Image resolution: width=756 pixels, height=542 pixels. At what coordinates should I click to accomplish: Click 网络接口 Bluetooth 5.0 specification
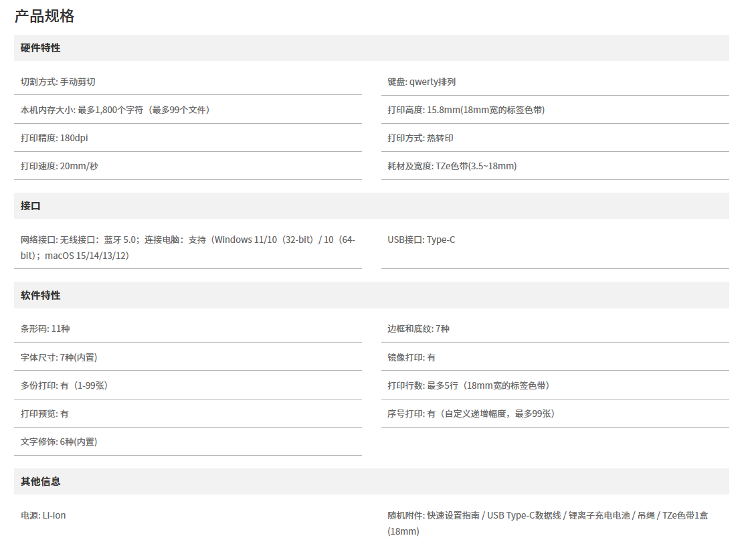click(x=188, y=248)
